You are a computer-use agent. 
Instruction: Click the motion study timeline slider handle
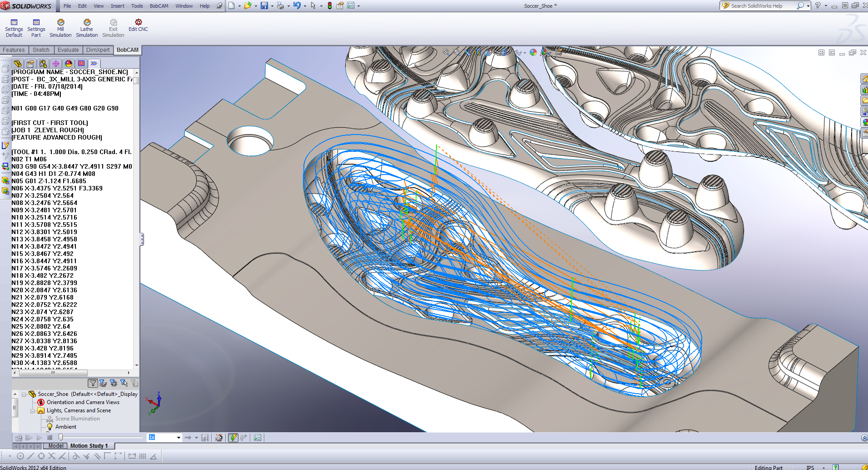tap(61, 437)
